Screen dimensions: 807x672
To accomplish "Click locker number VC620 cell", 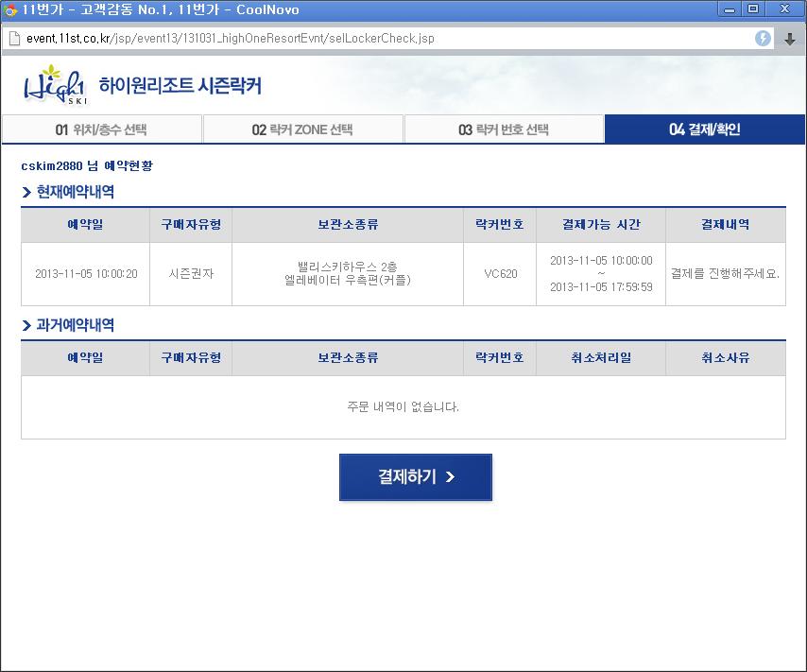I will pyautogui.click(x=500, y=274).
